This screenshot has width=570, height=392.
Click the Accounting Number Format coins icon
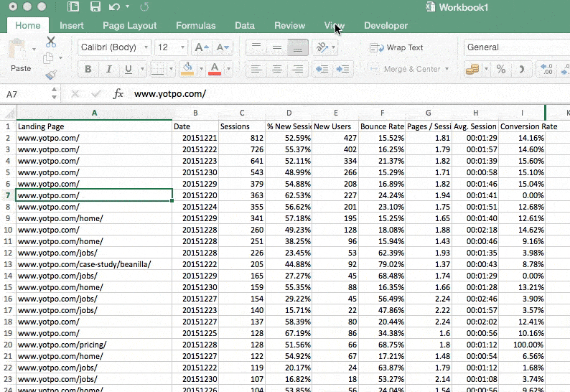(x=472, y=69)
